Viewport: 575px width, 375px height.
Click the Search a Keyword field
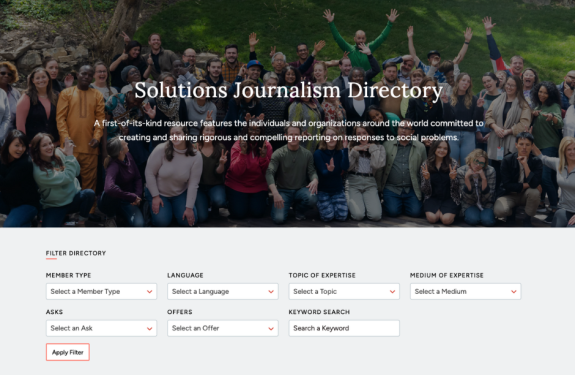(344, 328)
